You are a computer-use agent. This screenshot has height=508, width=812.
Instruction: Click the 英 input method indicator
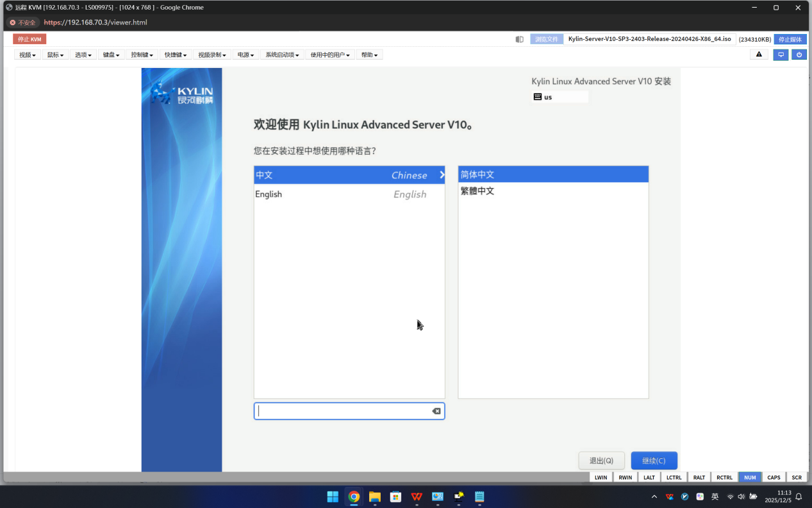715,496
